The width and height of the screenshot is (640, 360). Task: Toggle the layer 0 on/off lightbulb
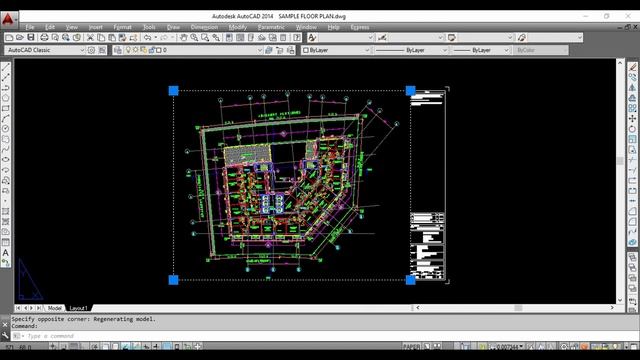click(x=128, y=50)
